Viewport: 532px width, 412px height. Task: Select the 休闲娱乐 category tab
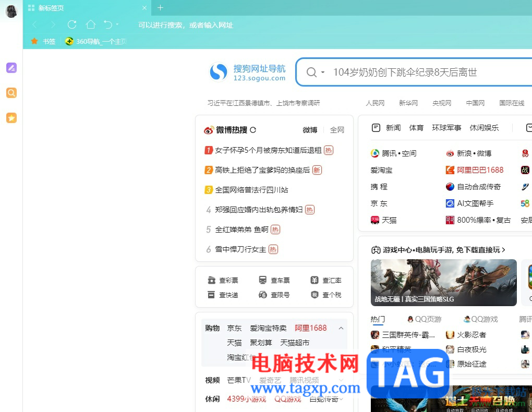[484, 128]
